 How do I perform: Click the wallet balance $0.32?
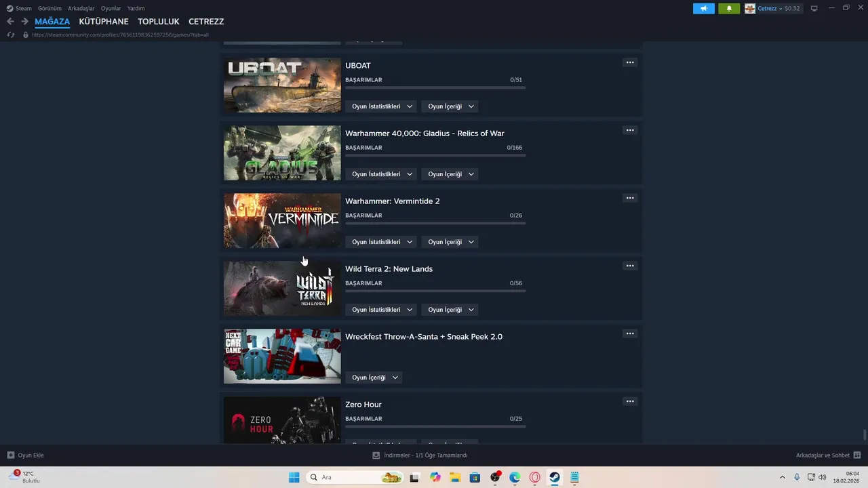[x=792, y=8]
